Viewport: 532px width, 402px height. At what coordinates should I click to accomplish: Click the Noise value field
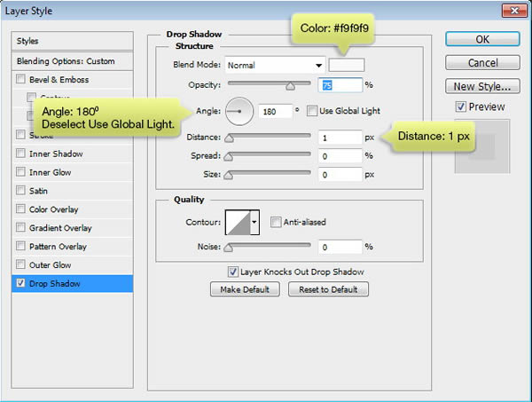(340, 247)
